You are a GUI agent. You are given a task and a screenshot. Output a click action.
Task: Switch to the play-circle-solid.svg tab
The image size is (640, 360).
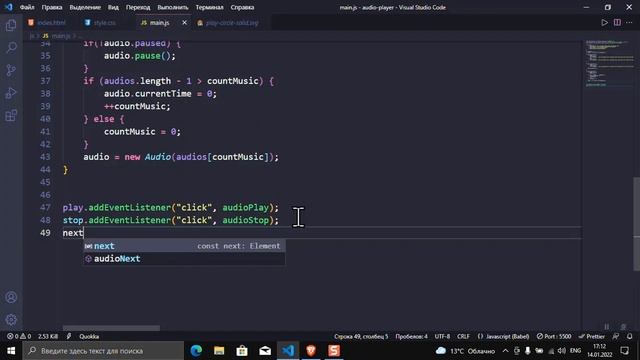click(228, 22)
